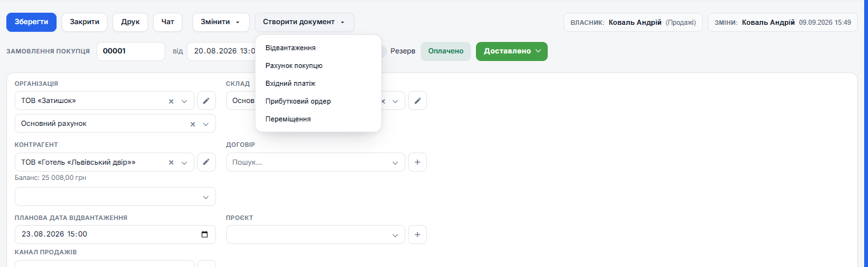Edit the counterparty Готель «Львівський двір»
868x267 pixels.
tap(206, 162)
